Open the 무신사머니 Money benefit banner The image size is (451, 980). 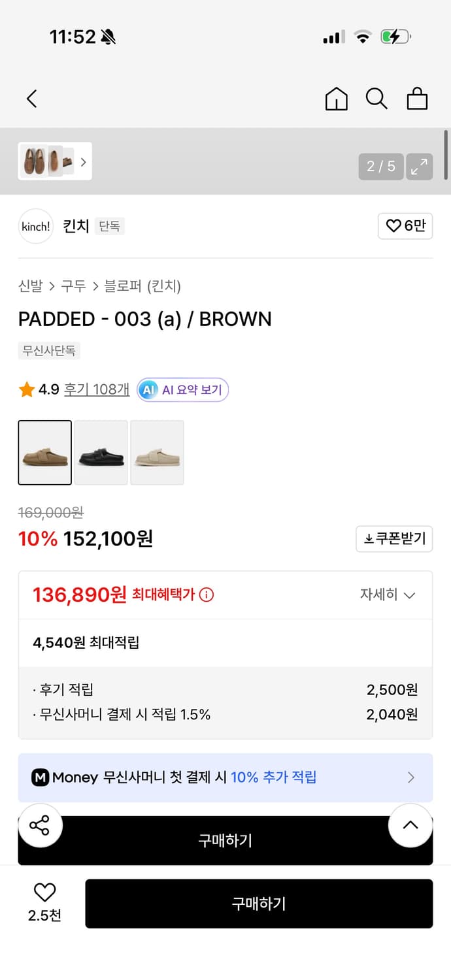tap(225, 777)
